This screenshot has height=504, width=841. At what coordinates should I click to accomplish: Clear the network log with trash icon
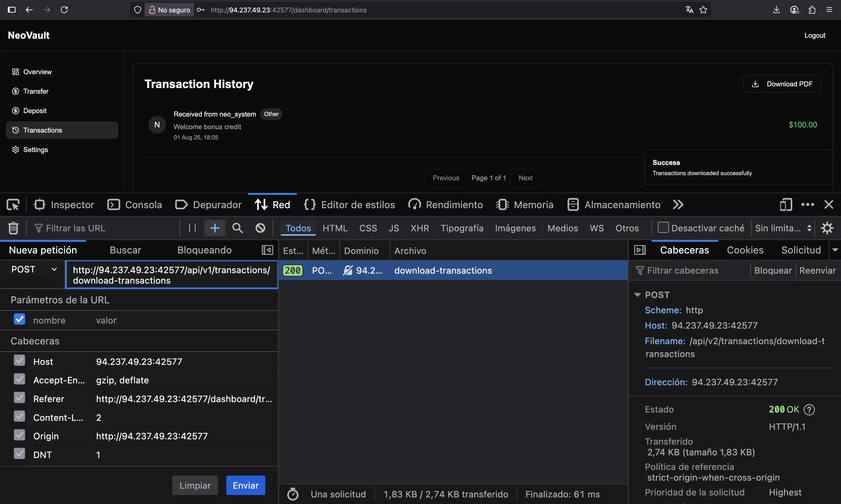point(13,228)
